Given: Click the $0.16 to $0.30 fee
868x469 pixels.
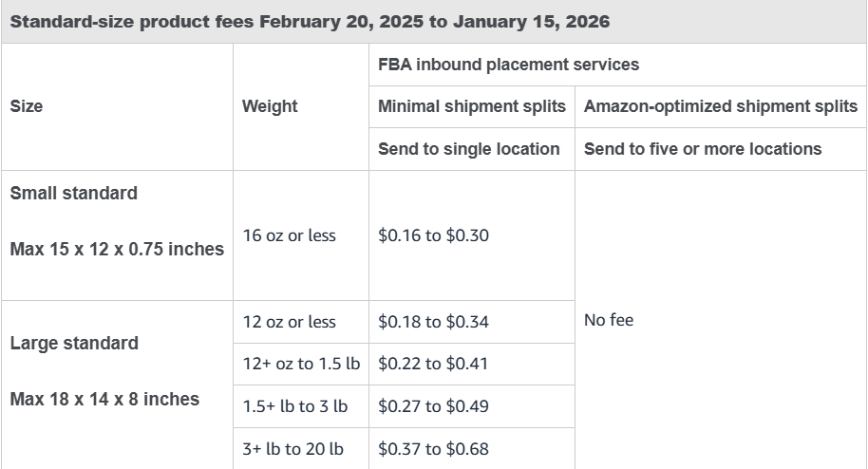Looking at the screenshot, I should [433, 235].
